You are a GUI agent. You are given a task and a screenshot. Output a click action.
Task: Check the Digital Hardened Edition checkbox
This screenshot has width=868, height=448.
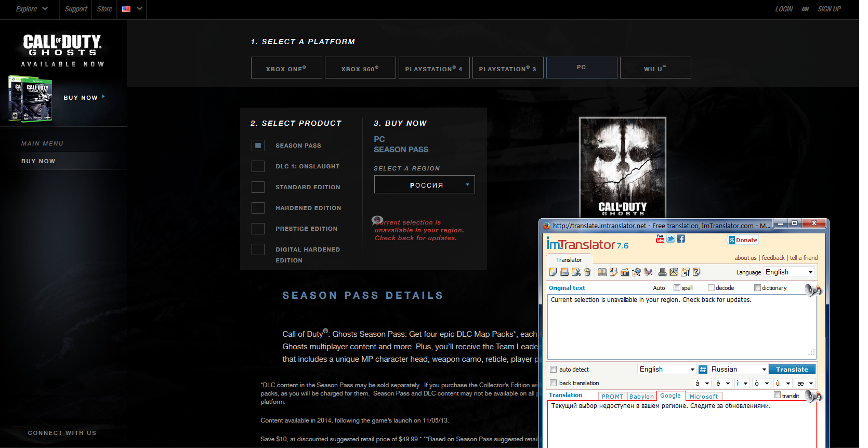pos(258,249)
